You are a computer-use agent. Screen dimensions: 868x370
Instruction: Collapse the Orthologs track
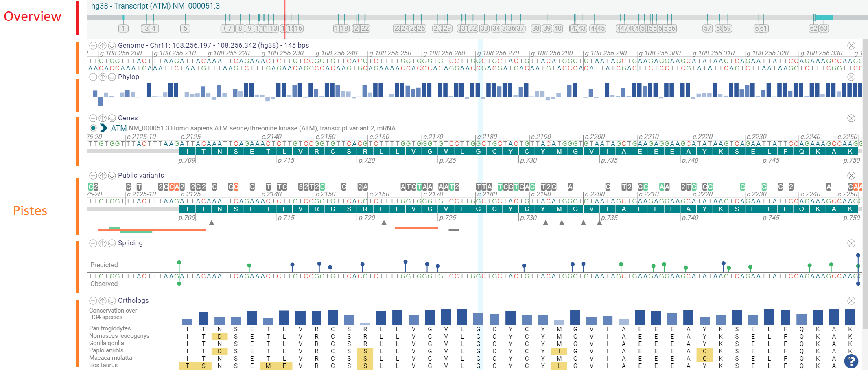[x=93, y=301]
